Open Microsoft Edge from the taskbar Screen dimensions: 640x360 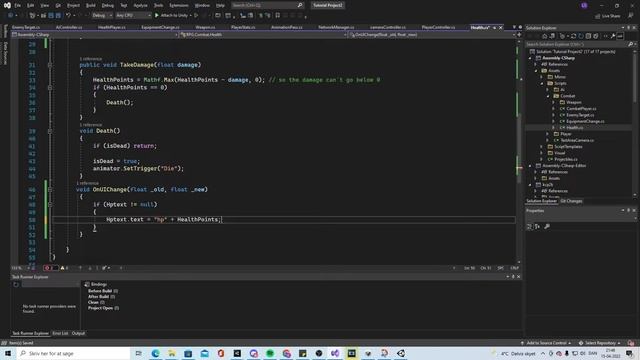pos(155,353)
